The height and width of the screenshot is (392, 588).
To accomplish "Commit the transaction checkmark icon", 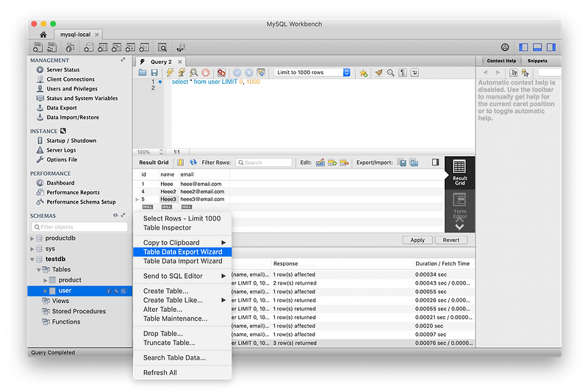I will click(x=237, y=72).
